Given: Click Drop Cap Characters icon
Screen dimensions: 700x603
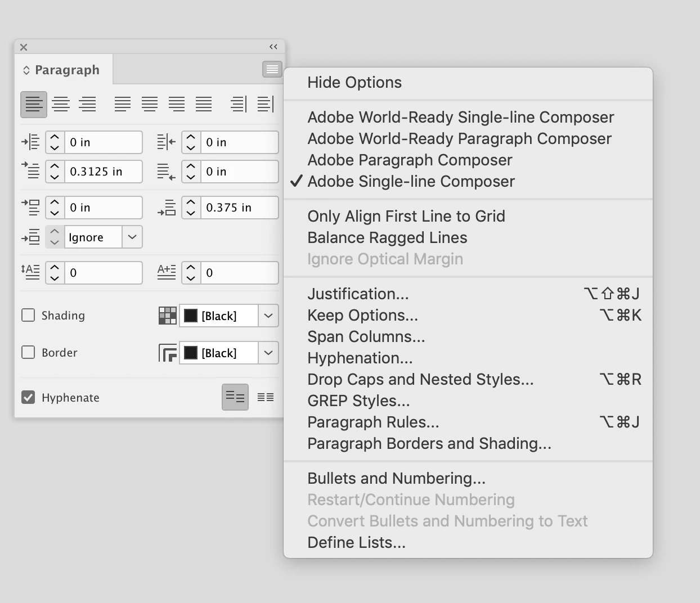Looking at the screenshot, I should (167, 272).
